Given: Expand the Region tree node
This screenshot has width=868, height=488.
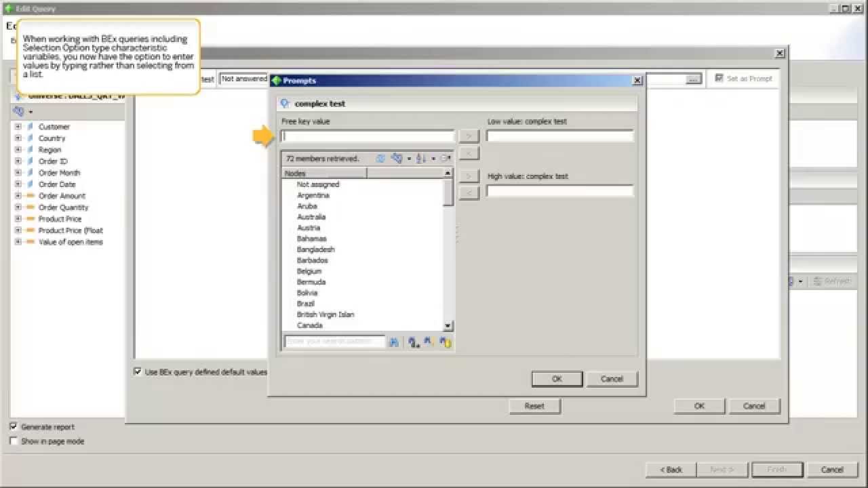Looking at the screenshot, I should [18, 150].
